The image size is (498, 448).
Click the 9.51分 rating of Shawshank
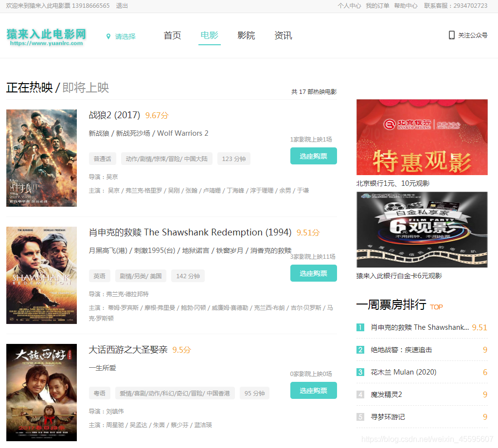coord(308,233)
